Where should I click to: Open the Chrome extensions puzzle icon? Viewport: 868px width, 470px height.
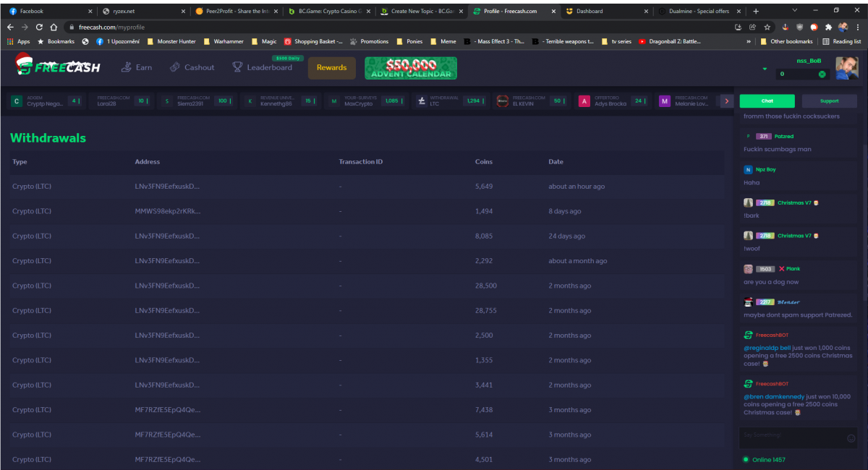coord(828,27)
